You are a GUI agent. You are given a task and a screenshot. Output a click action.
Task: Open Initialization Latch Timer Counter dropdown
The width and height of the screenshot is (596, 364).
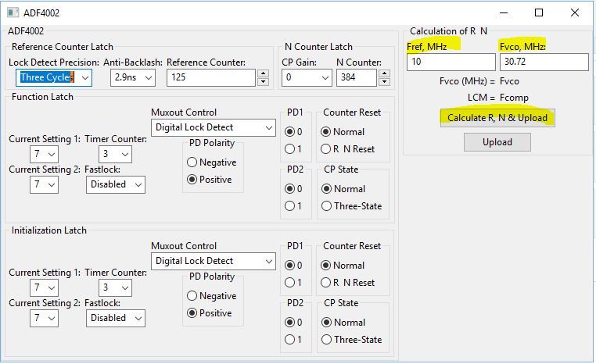pos(115,287)
